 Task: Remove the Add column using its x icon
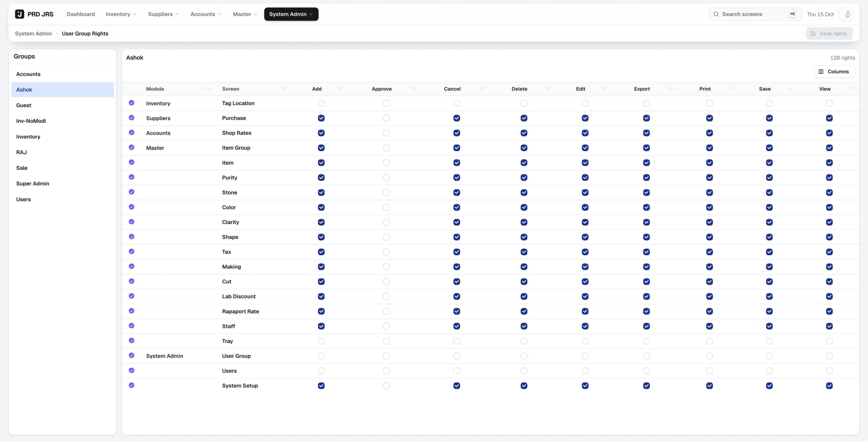coord(340,89)
